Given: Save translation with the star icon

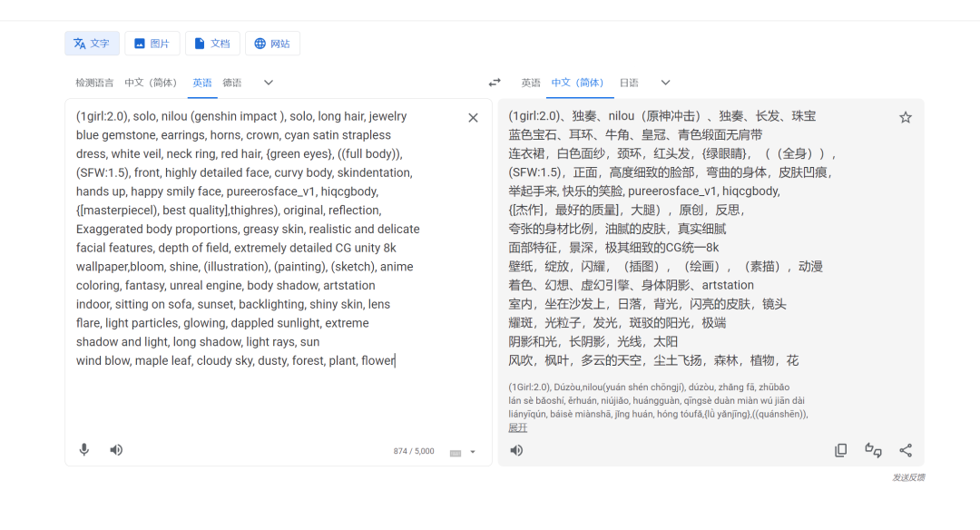Looking at the screenshot, I should 906,117.
